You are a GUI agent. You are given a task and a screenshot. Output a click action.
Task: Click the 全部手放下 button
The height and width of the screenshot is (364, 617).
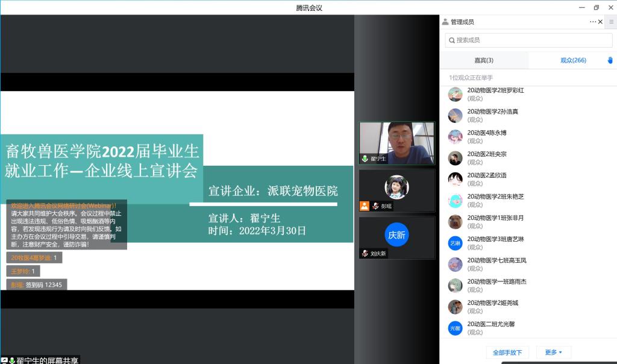(507, 353)
